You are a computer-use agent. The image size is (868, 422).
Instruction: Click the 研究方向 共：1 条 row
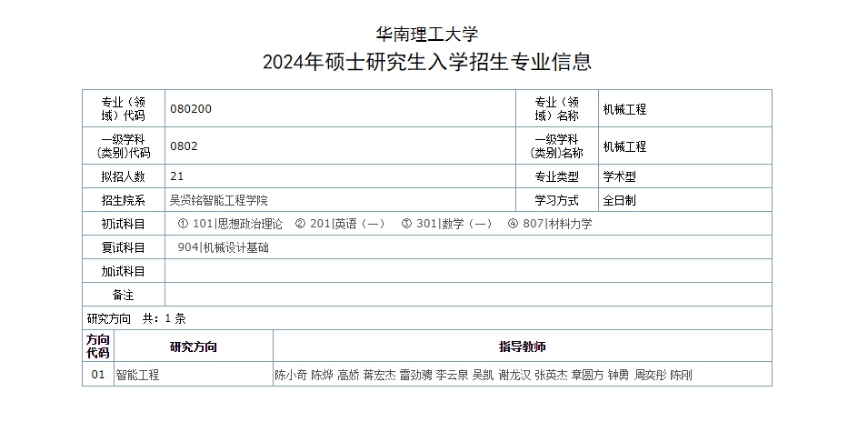(x=427, y=318)
